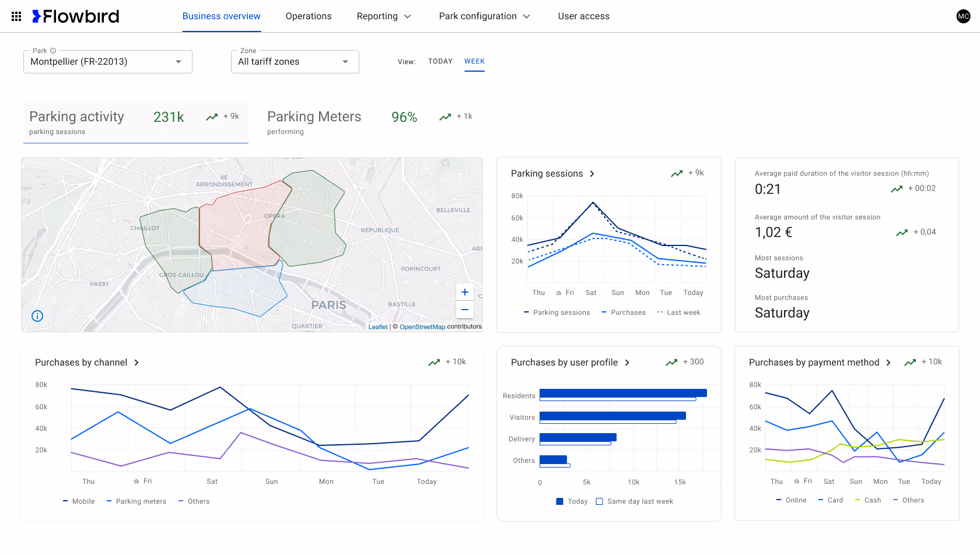
Task: Click the Visitors bar in user profile chart
Action: [x=612, y=416]
